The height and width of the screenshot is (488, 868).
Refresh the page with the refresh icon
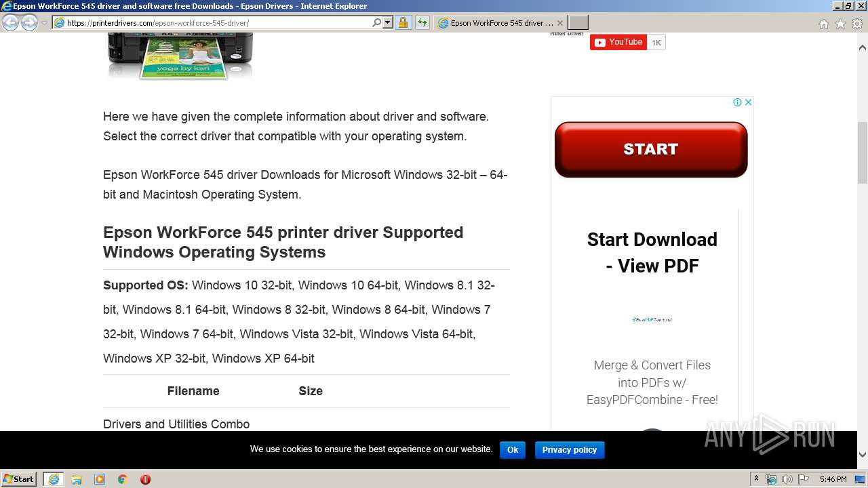pyautogui.click(x=422, y=22)
